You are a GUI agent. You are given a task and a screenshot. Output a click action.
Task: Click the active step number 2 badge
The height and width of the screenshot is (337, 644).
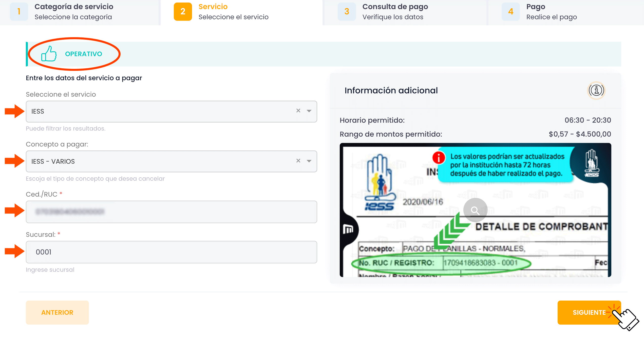tap(183, 11)
